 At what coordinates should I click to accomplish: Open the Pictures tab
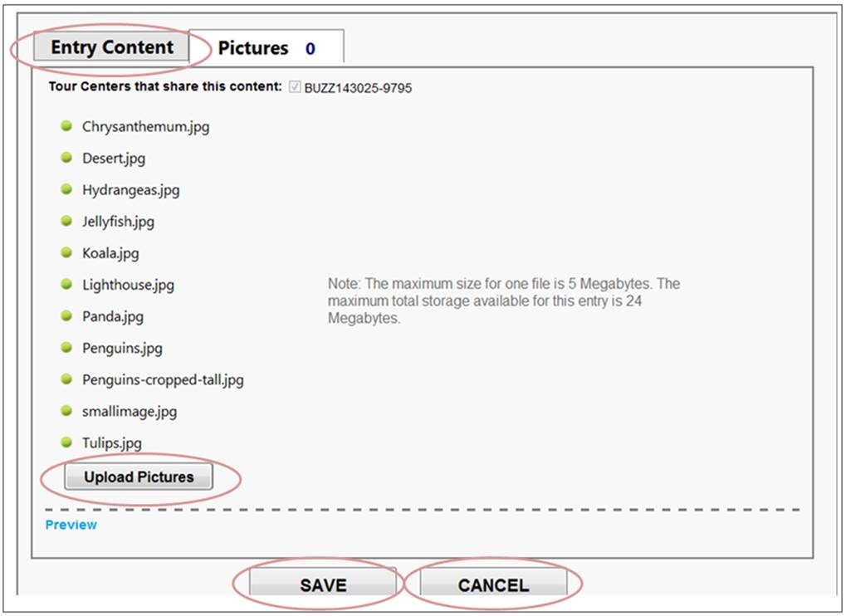(266, 48)
